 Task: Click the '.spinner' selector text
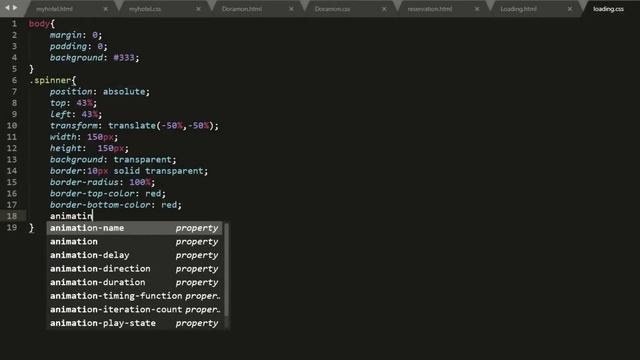[50, 80]
